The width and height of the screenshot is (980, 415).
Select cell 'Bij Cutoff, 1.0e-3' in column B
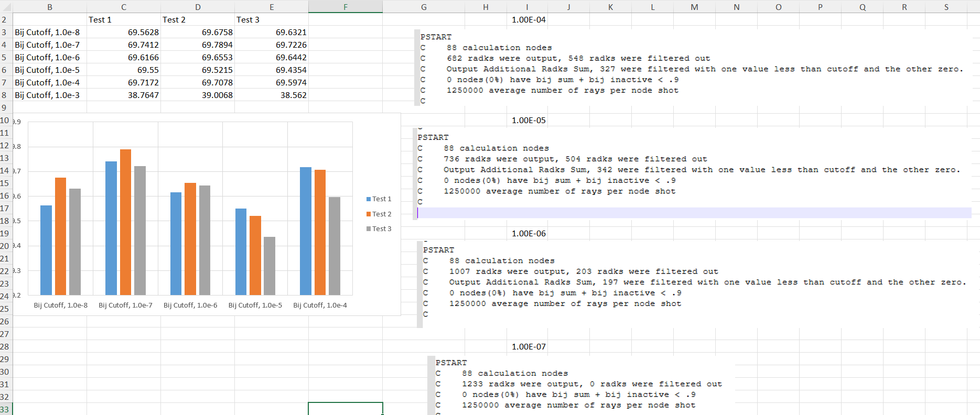[x=50, y=95]
